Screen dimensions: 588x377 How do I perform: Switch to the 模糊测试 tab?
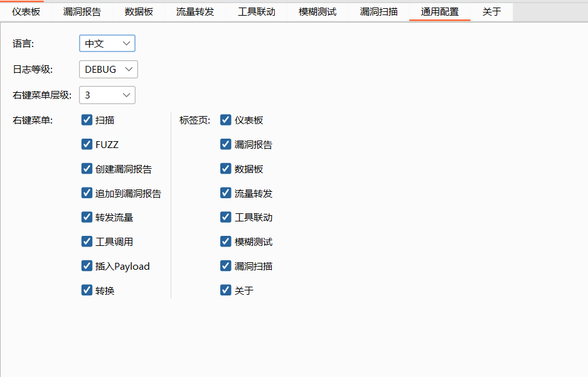point(318,11)
